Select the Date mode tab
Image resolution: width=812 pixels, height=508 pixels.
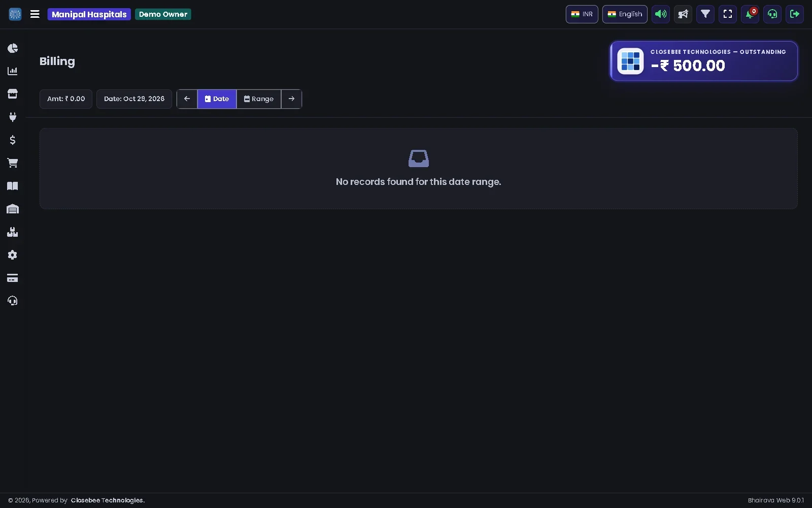click(x=217, y=99)
